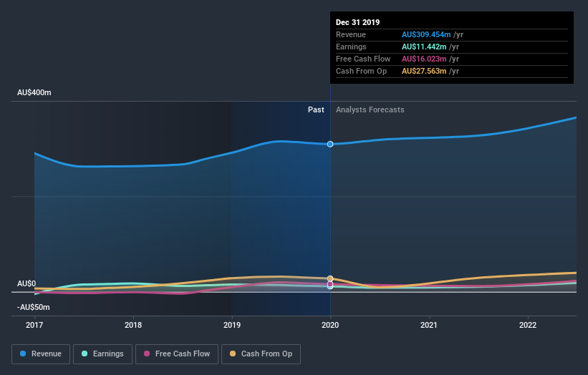Image resolution: width=588 pixels, height=375 pixels.
Task: Click the Analysts Forecasts label
Action: pos(370,109)
